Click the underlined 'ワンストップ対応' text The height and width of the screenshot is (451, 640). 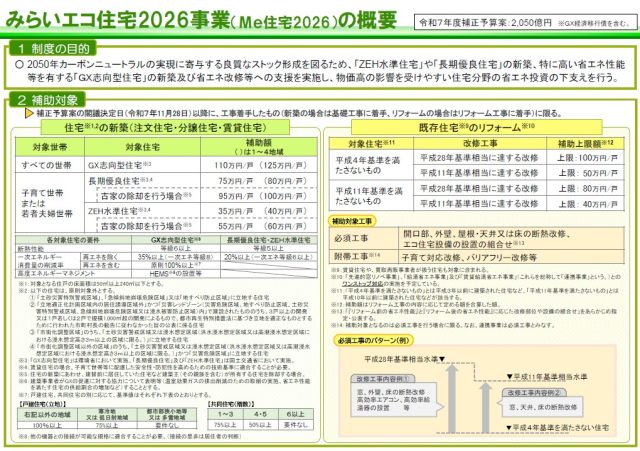[362, 283]
